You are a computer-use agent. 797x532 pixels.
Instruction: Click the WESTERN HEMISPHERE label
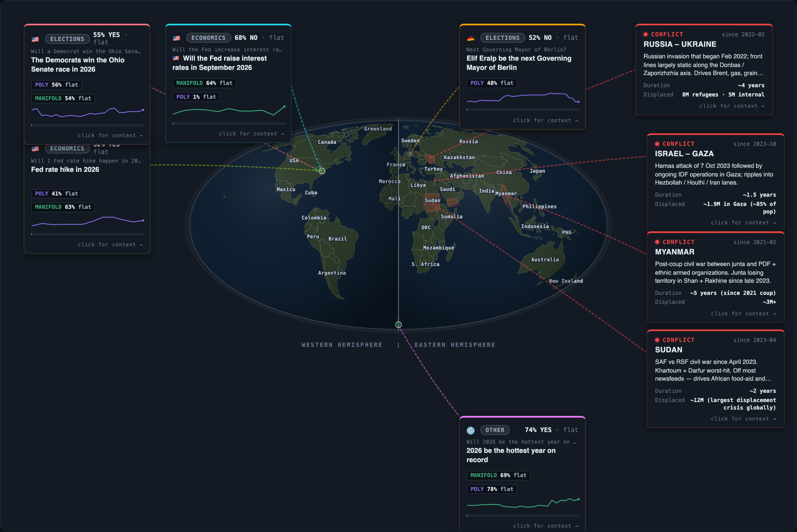[342, 345]
